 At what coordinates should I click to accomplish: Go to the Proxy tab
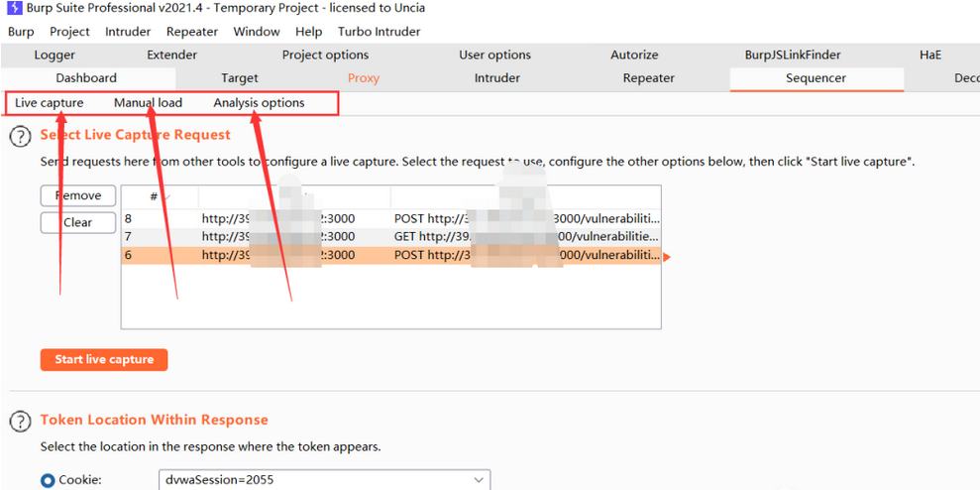click(x=364, y=78)
